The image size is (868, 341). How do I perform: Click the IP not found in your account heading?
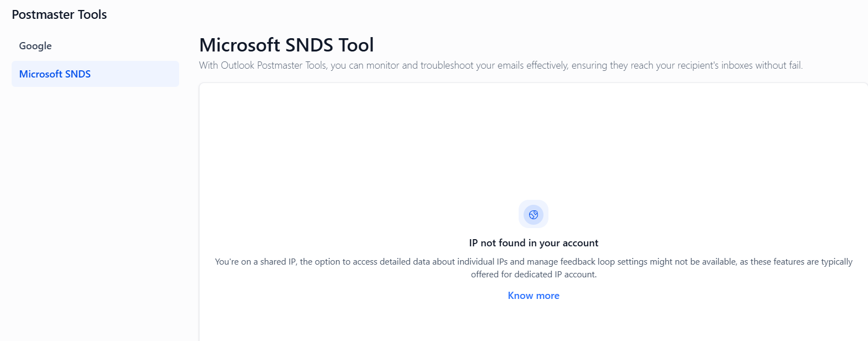pyautogui.click(x=534, y=243)
